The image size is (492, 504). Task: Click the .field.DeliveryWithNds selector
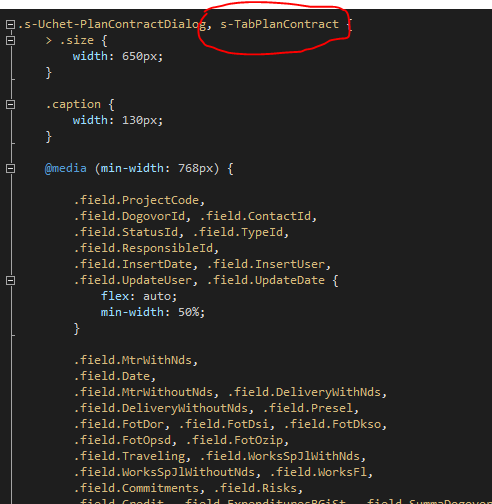(304, 392)
